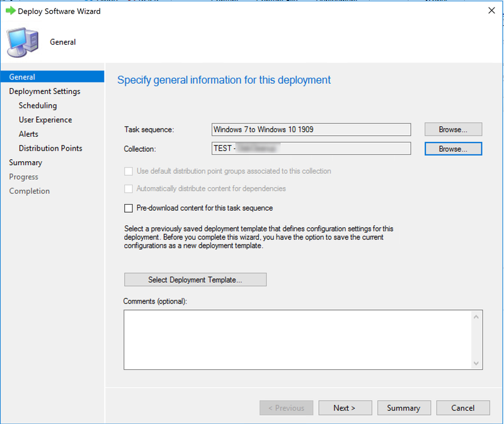504x424 pixels.
Task: Jump to Distribution Points step
Action: (50, 148)
